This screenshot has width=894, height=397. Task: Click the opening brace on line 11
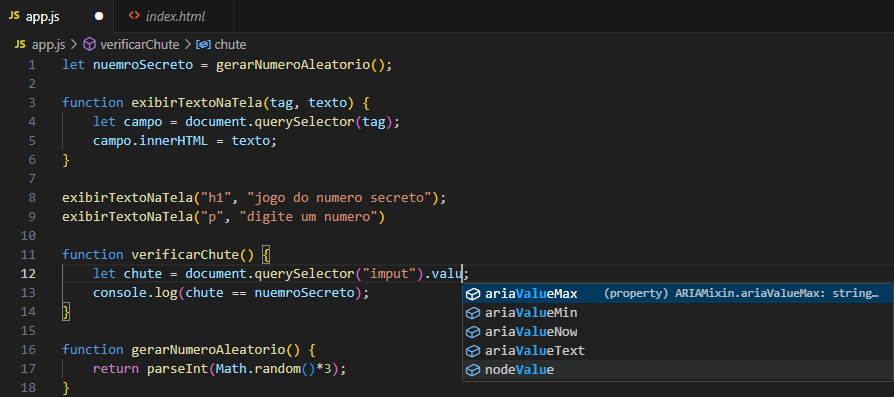tap(266, 255)
